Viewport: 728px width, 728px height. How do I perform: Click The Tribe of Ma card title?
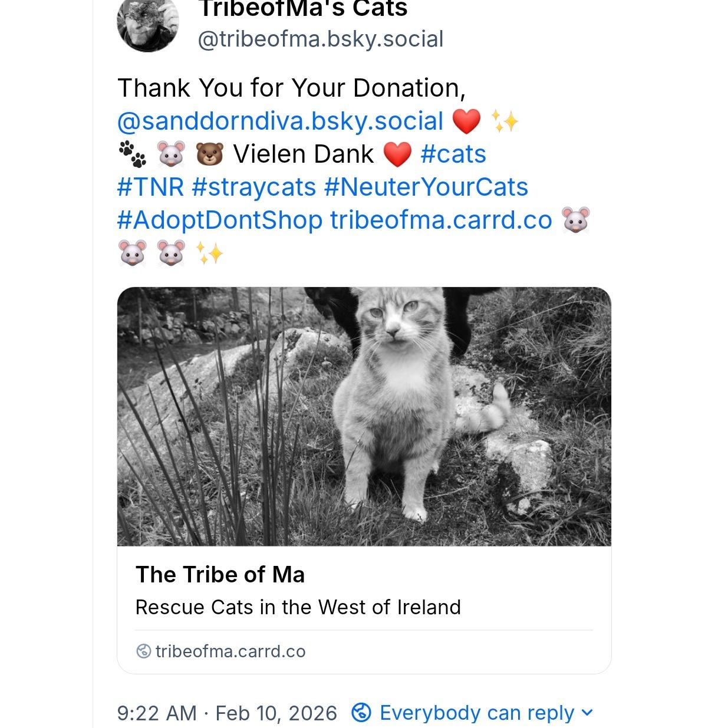[220, 575]
